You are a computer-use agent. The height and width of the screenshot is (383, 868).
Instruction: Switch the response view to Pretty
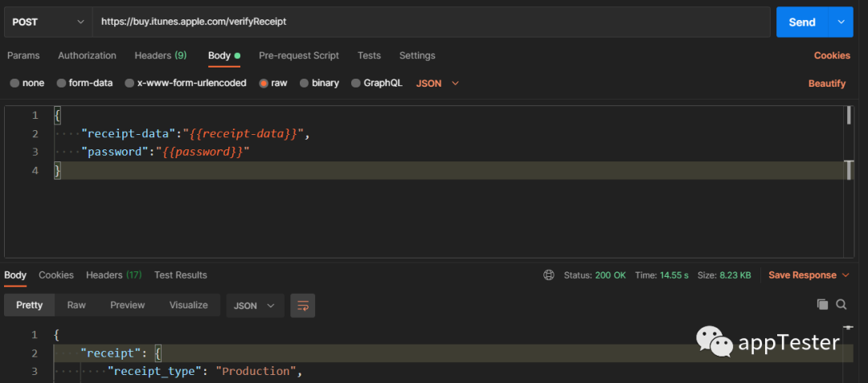tap(30, 305)
